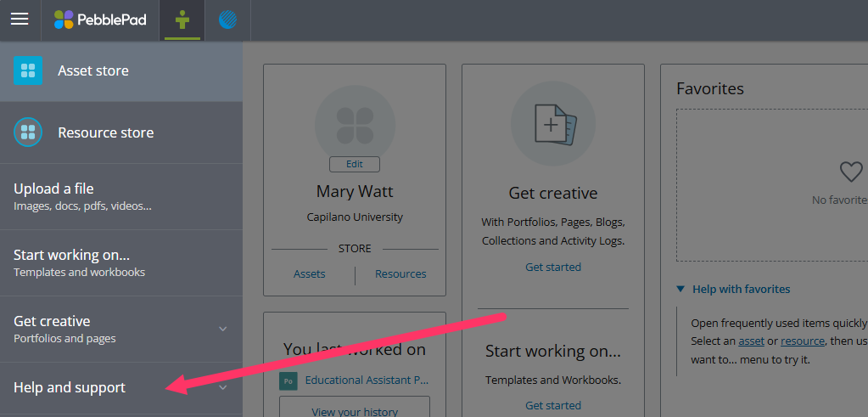This screenshot has width=868, height=417.
Task: Click the Edit button under avatar
Action: (x=355, y=165)
